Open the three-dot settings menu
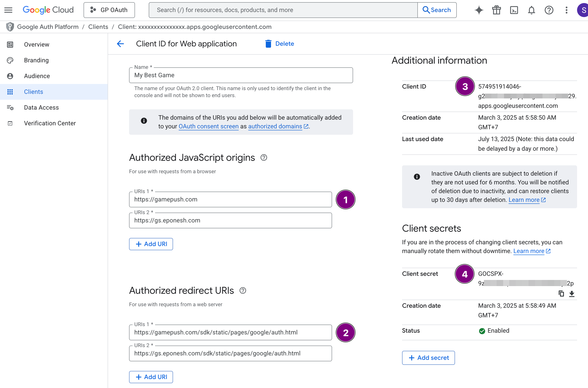 click(x=566, y=10)
